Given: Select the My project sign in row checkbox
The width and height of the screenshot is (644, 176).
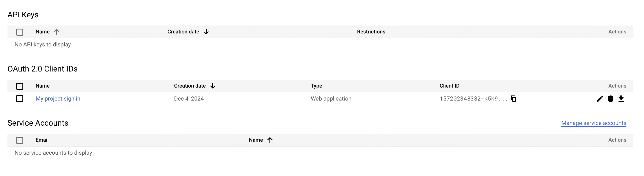Looking at the screenshot, I should click(x=20, y=99).
